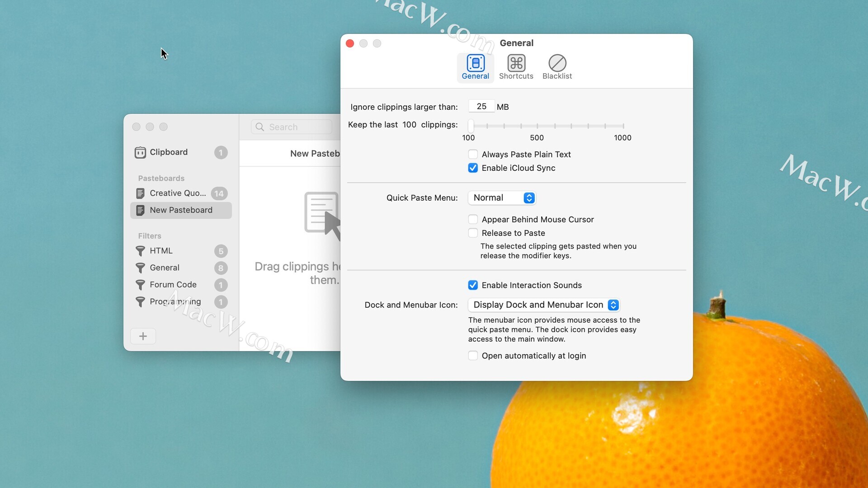Click the Search field in main window
The width and height of the screenshot is (868, 488).
(x=292, y=127)
